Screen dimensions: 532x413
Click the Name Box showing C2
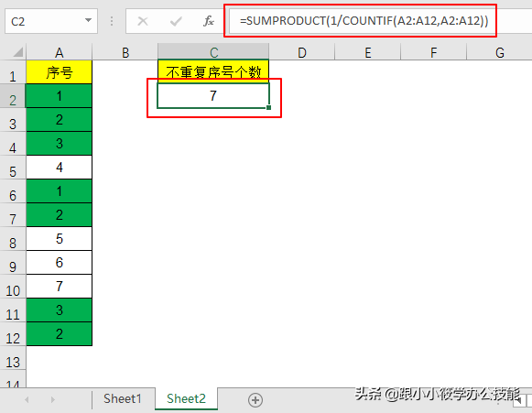click(51, 21)
